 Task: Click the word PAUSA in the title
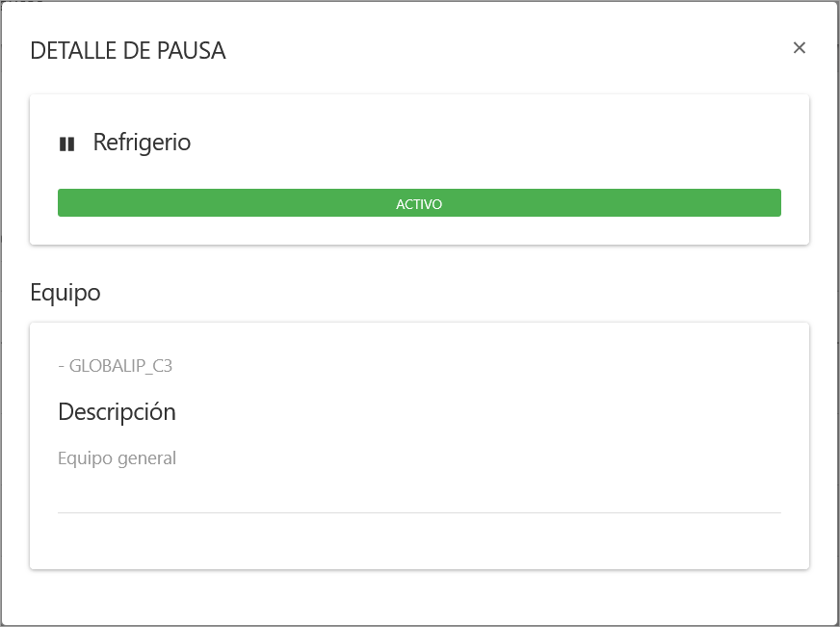coord(193,51)
